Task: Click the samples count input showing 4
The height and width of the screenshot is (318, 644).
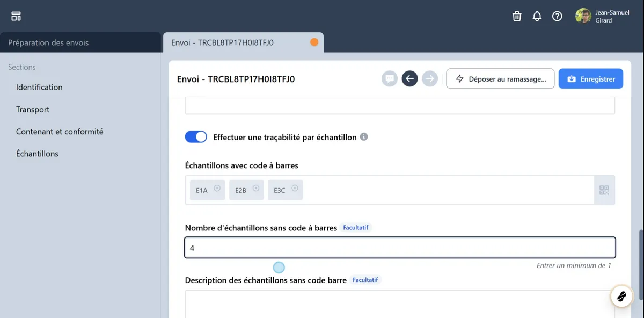Action: tap(399, 247)
